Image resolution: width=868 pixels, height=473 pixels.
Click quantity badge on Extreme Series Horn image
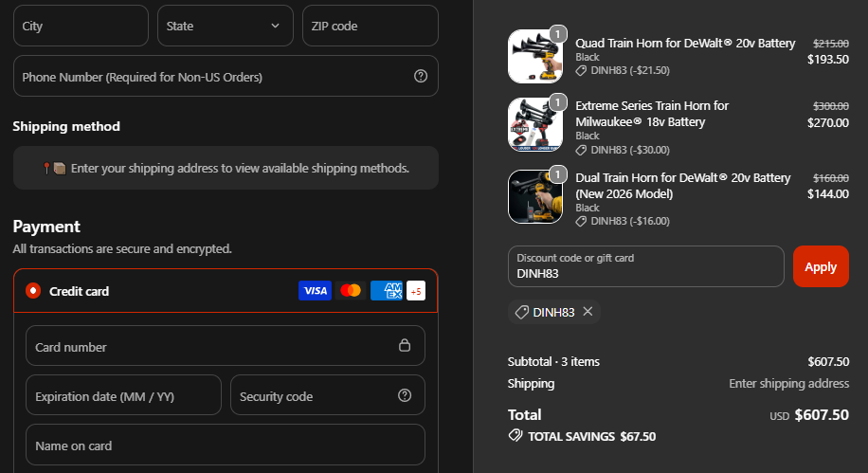[x=558, y=102]
